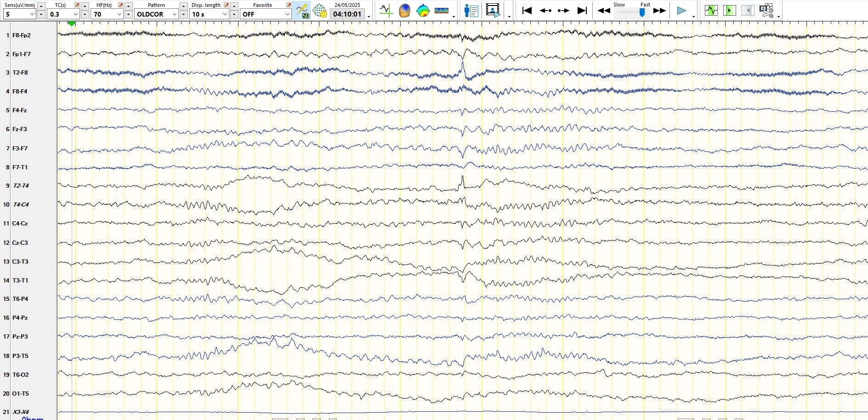Select channel 10 T4-C4 label
This screenshot has height=420, width=868.
pos(21,205)
